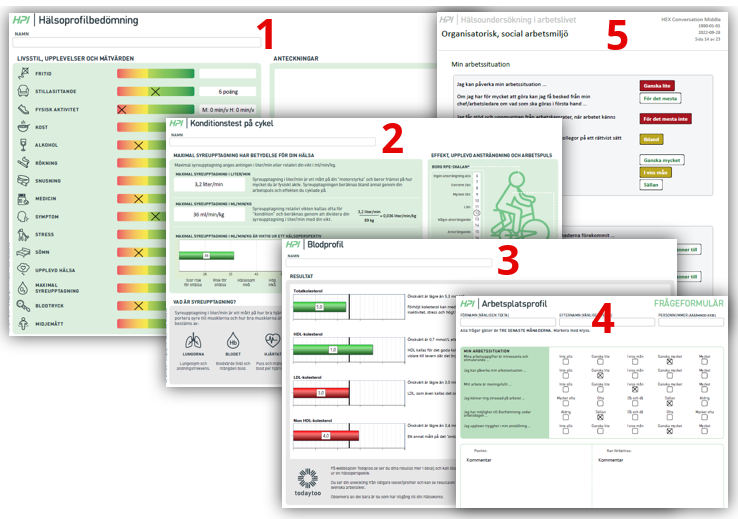
Task: Click the Stillasittande armchair icon
Action: [x=24, y=91]
